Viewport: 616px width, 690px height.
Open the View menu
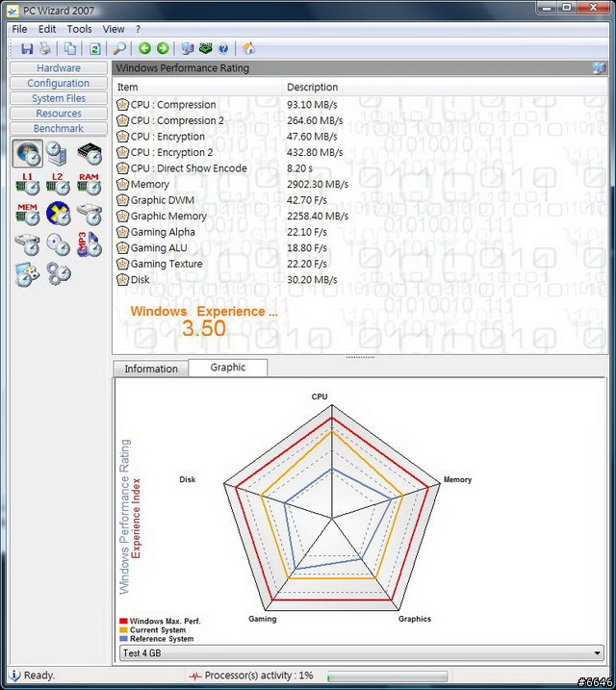click(x=114, y=29)
